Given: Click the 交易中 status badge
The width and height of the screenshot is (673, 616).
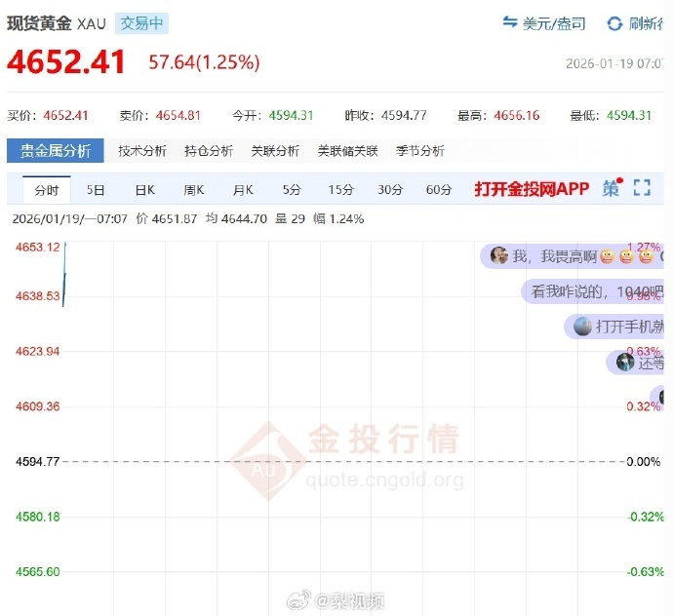Looking at the screenshot, I should click(x=141, y=23).
